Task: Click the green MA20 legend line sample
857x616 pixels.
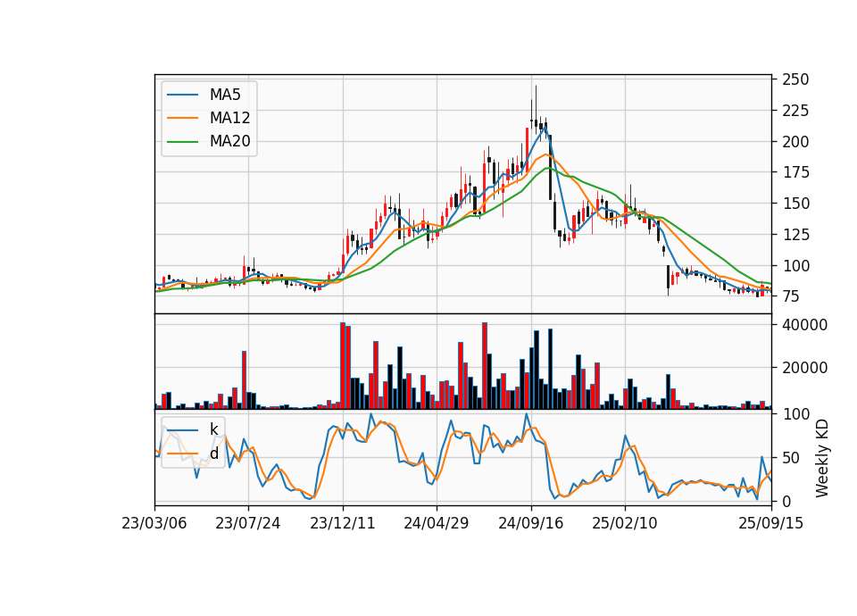Action: pyautogui.click(x=182, y=141)
